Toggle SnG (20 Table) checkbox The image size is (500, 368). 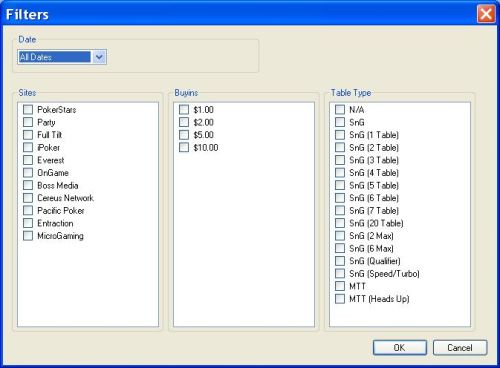[340, 223]
